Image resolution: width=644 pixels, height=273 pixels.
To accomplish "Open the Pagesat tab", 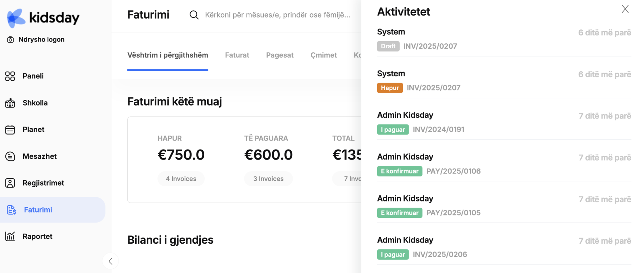I will point(280,55).
